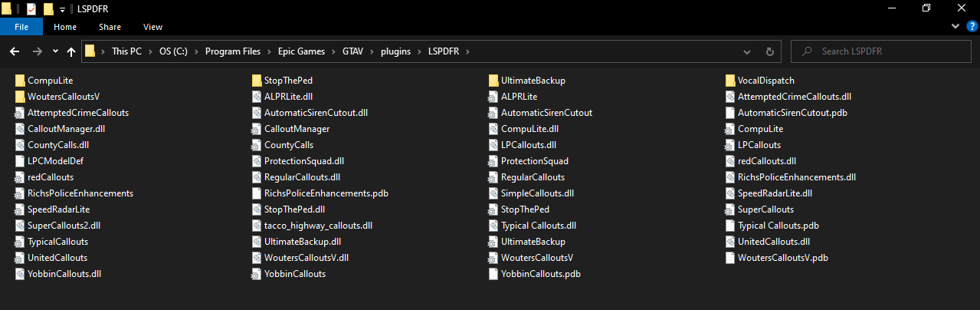The height and width of the screenshot is (310, 980).
Task: Navigate to This PC in address bar
Action: pyautogui.click(x=126, y=51)
